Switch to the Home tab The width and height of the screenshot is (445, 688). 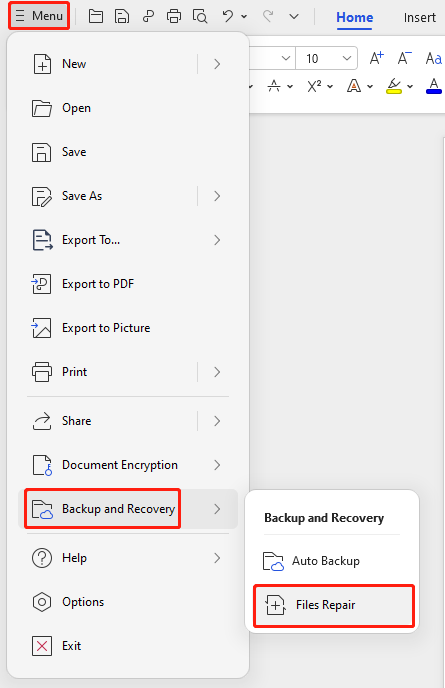coord(355,18)
